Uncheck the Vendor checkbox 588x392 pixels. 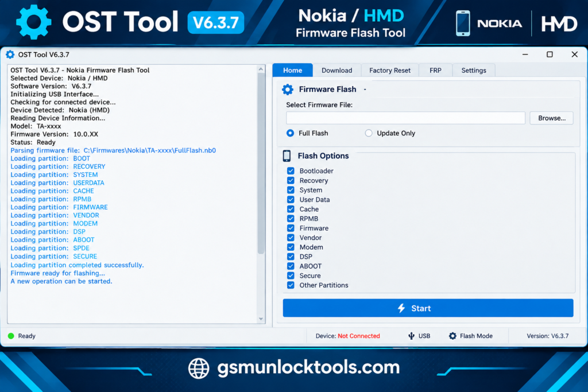(291, 238)
